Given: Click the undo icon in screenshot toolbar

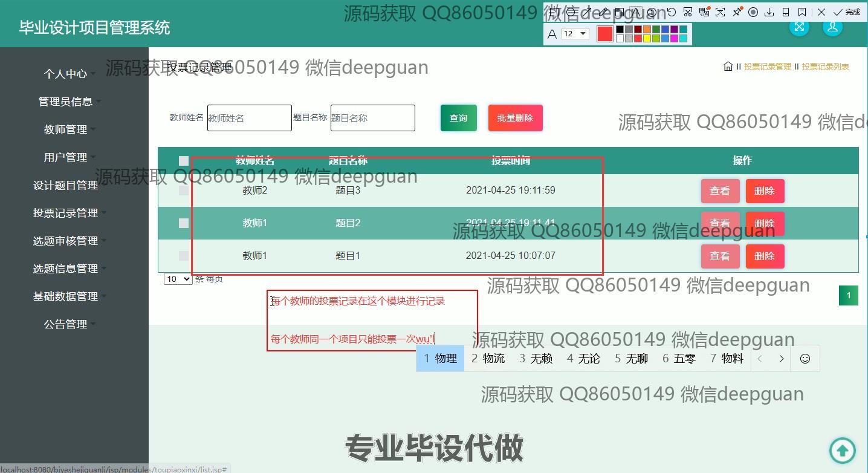Looking at the screenshot, I should (x=671, y=12).
